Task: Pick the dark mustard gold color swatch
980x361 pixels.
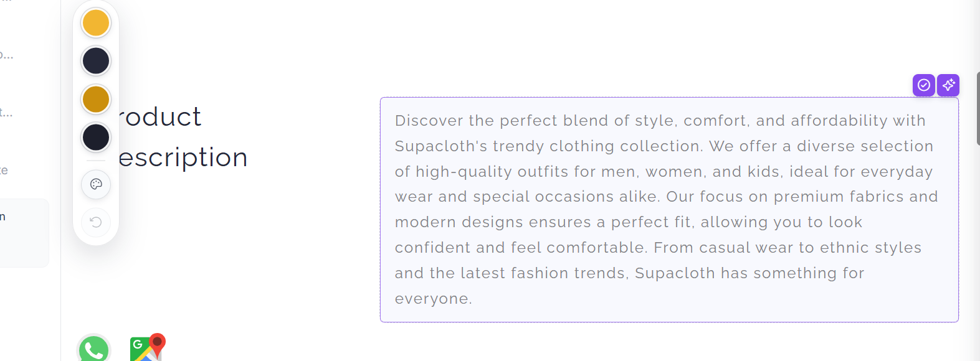Action: click(96, 99)
